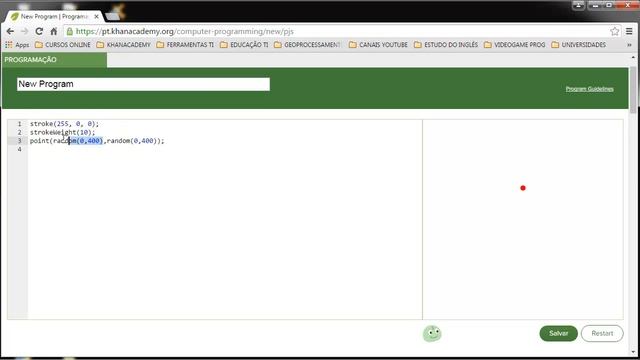The image size is (640, 360).
Task: Open CANAIS YOUTUBE bookmark folder
Action: point(378,45)
